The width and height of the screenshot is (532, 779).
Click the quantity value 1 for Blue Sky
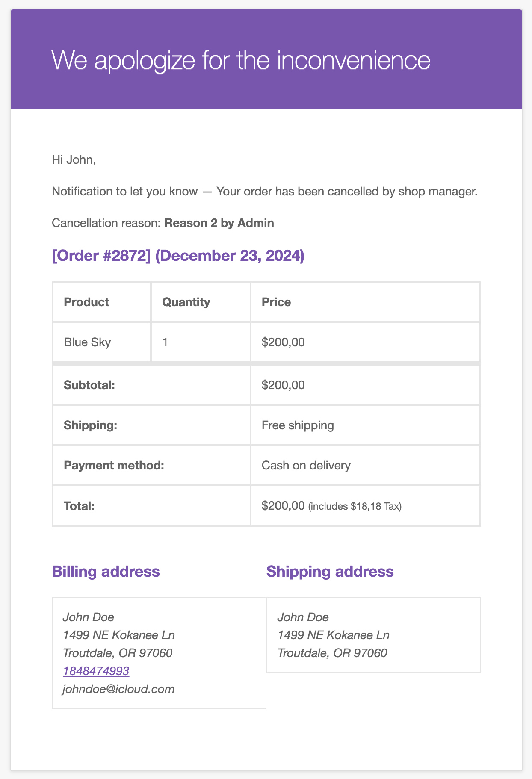[165, 342]
